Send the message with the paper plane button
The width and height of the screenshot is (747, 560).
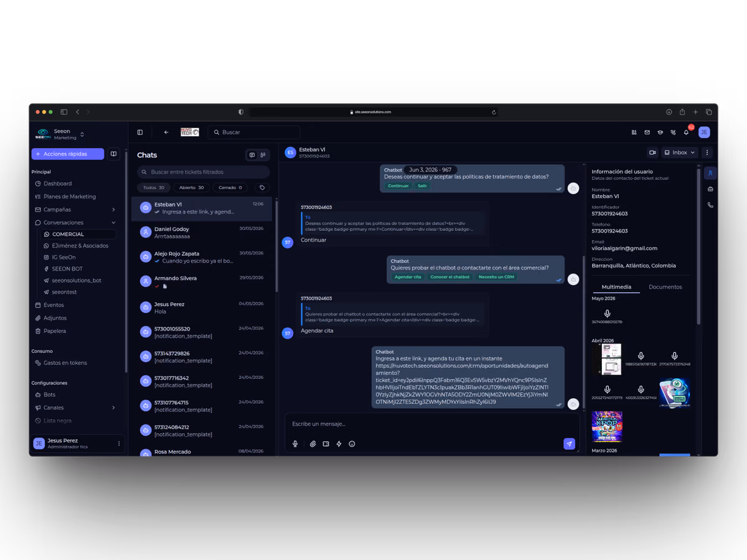(569, 444)
